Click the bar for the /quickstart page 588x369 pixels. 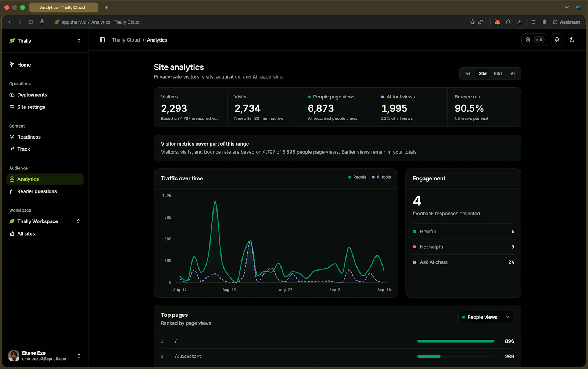[x=429, y=357]
